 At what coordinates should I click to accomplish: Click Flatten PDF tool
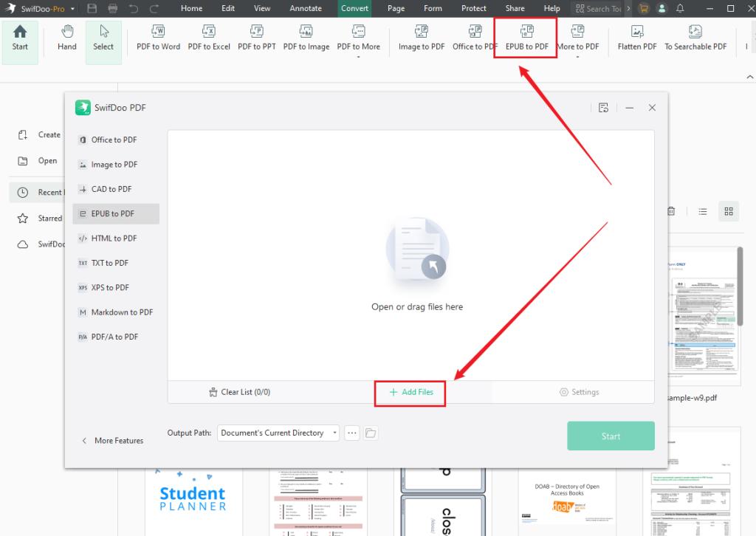(x=637, y=38)
